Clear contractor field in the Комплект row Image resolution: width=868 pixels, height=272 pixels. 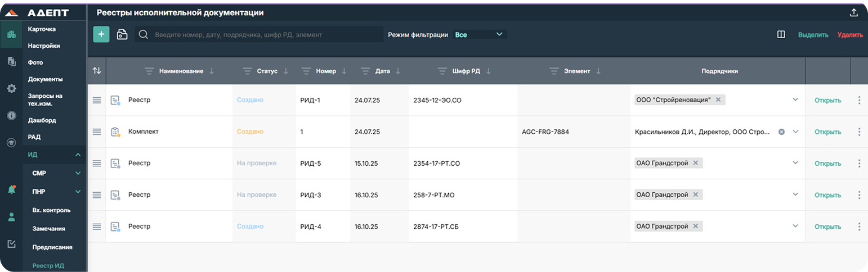(x=781, y=132)
